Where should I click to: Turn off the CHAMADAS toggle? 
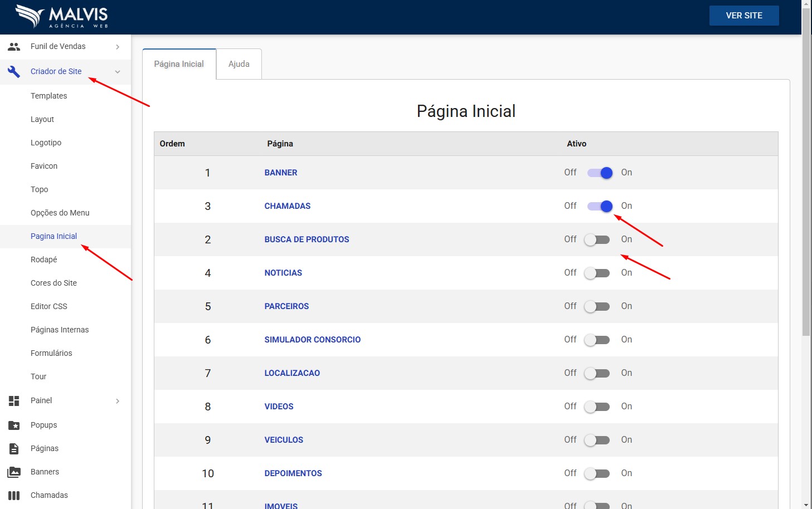click(x=600, y=206)
